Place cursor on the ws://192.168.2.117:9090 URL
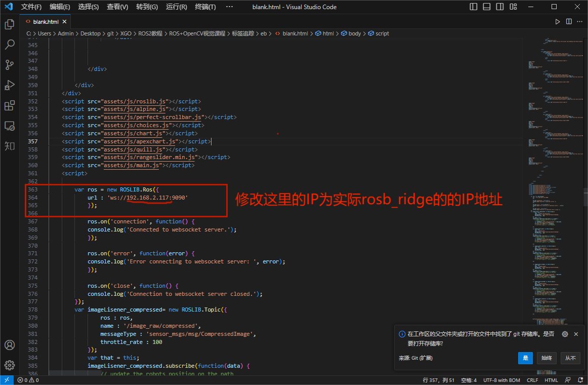Screen dimensions: 588x385 [x=147, y=198]
